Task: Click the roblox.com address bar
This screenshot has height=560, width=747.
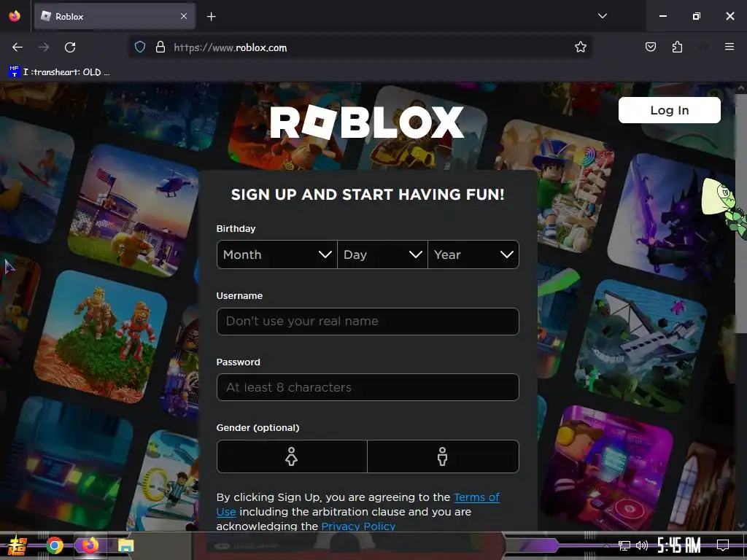Action: point(362,47)
